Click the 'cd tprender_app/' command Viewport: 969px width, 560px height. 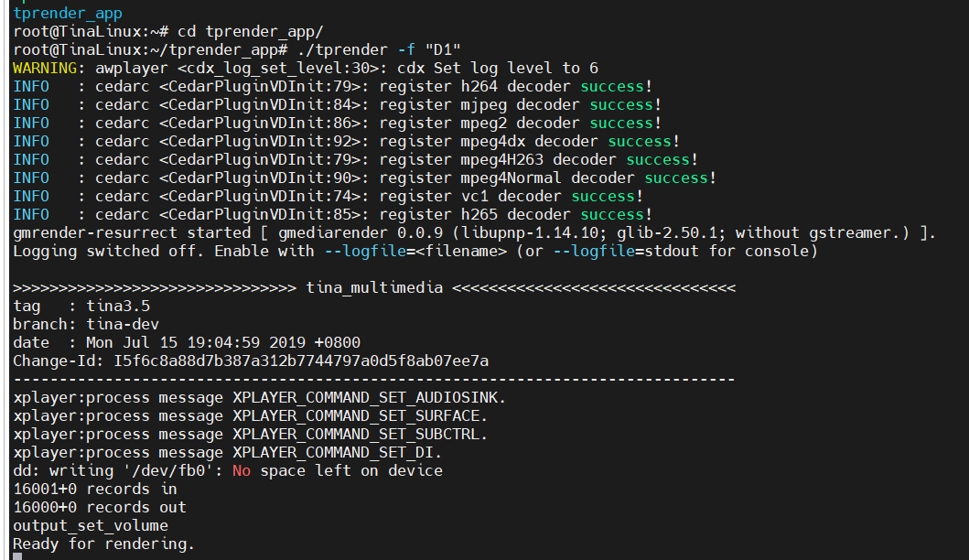(251, 31)
